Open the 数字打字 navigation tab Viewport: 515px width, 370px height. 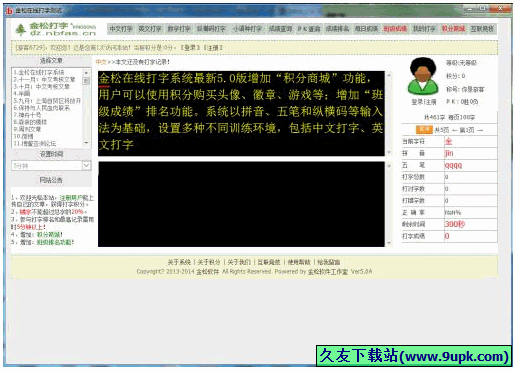point(179,29)
